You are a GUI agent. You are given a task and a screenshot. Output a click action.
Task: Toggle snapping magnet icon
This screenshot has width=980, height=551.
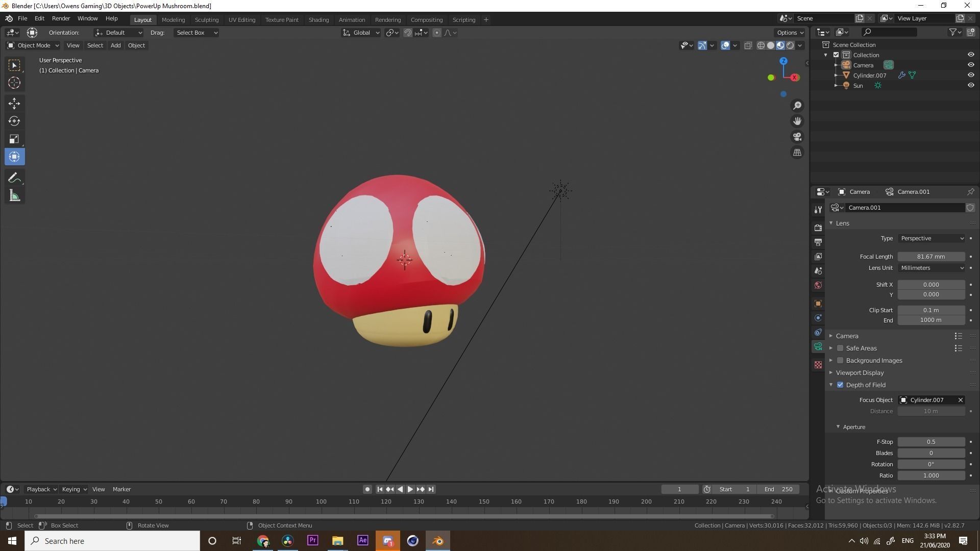[408, 33]
